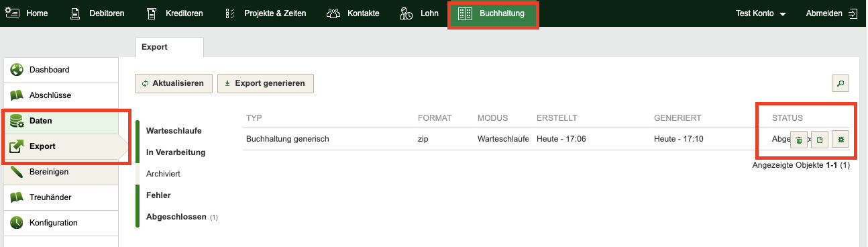
Task: Open Projekte & Zeiten module
Action: 266,13
